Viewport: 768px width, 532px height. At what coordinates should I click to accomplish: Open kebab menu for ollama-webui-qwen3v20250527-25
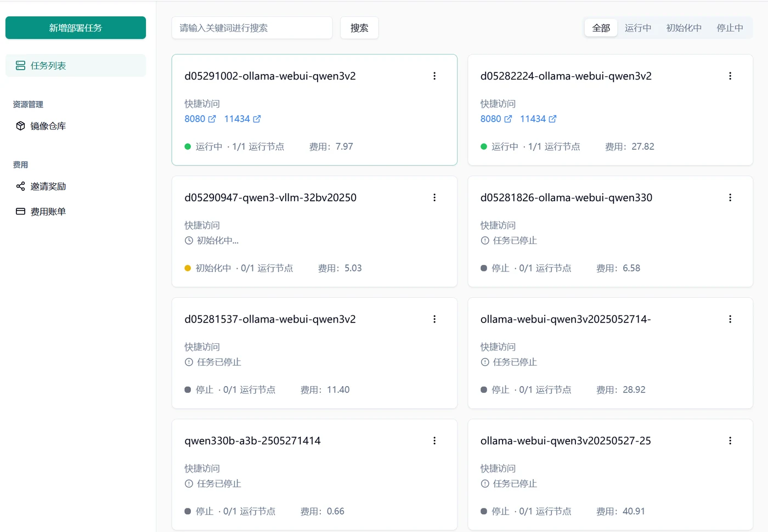click(x=730, y=441)
